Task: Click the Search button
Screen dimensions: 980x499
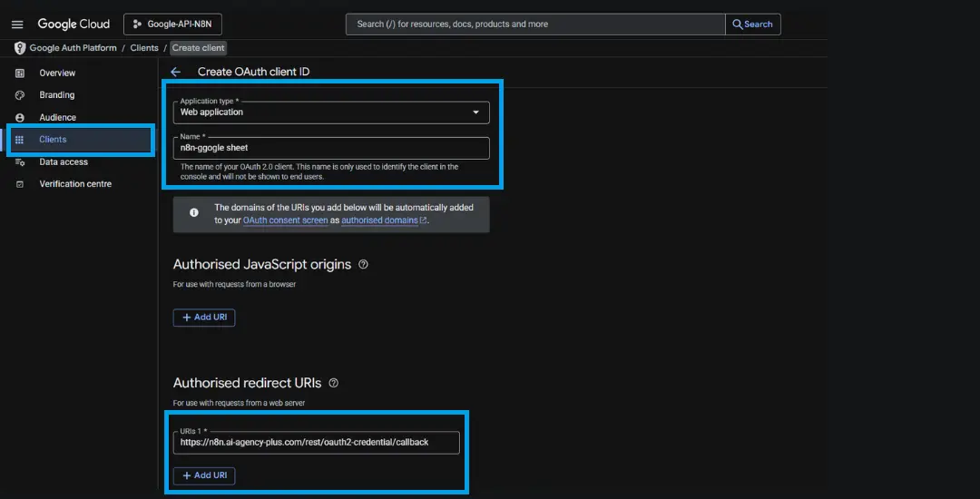Action: tap(752, 24)
